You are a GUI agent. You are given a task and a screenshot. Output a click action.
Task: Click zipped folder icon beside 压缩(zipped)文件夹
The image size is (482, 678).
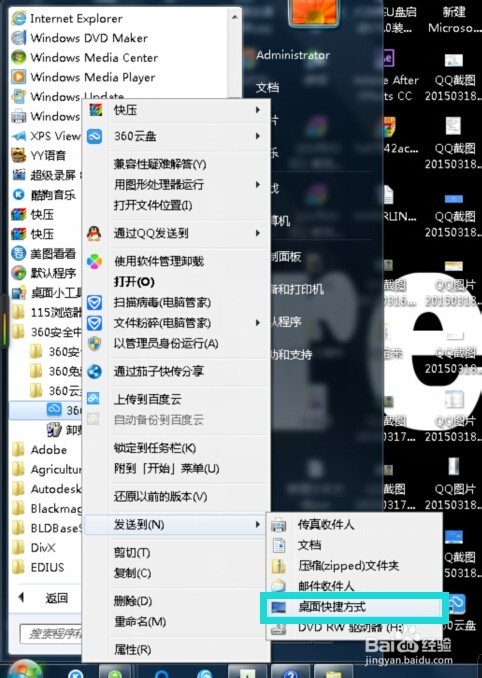pos(278,566)
